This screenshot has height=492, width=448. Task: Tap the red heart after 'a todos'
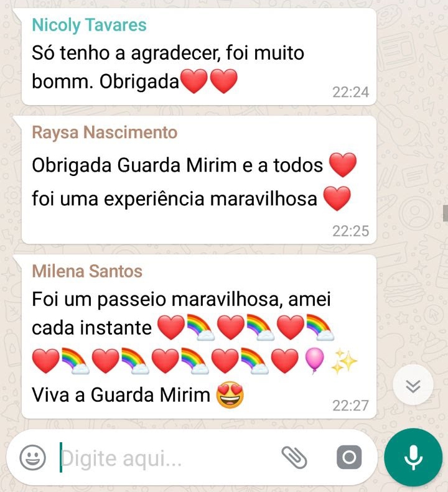pos(342,165)
